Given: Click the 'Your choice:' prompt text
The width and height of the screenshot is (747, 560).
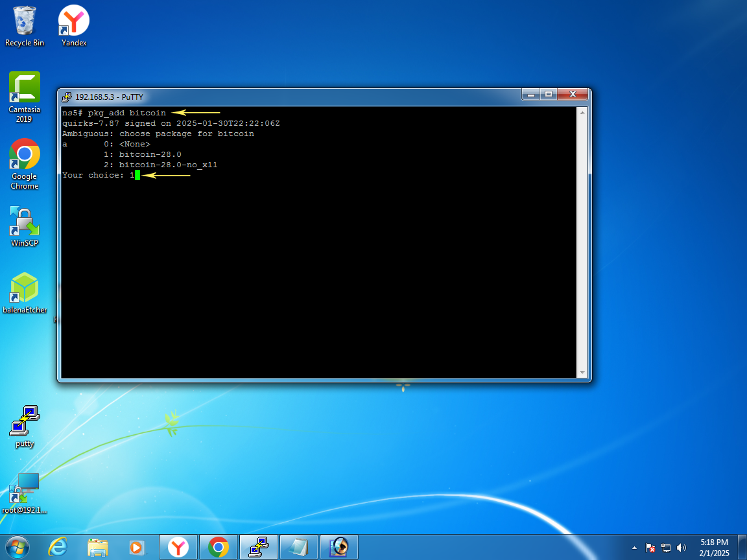Looking at the screenshot, I should [93, 176].
